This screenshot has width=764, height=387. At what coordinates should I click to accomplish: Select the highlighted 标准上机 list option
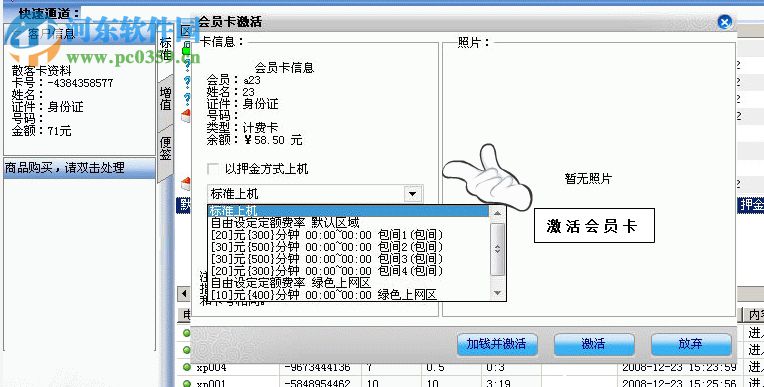(x=348, y=211)
